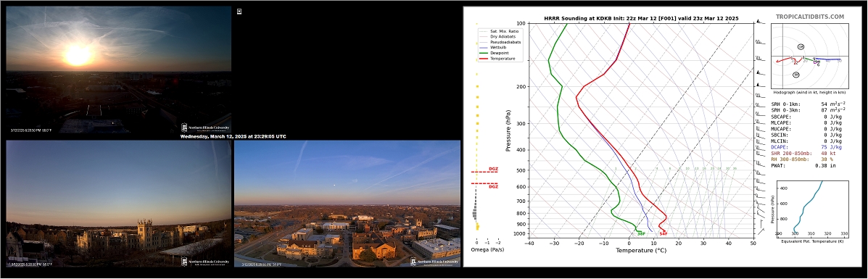Click the upper DGZ red marker label
The height and width of the screenshot is (279, 868).
click(x=493, y=169)
